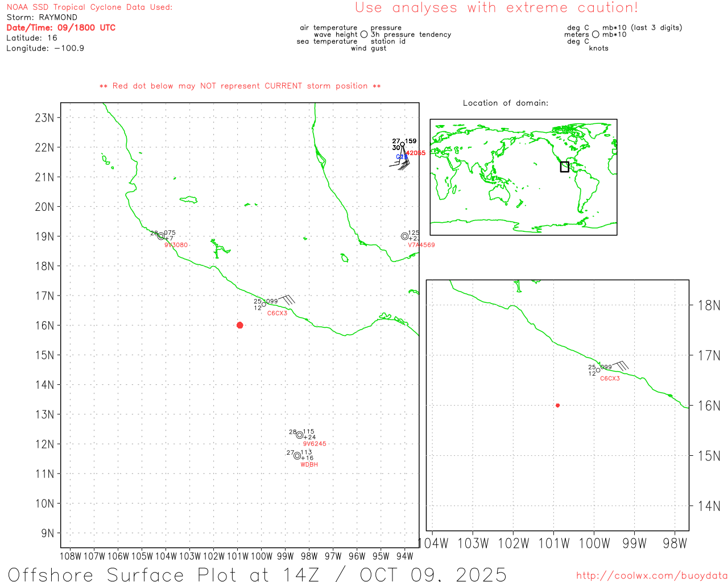Click the red storm position dot on main map
Image resolution: width=728 pixels, height=582 pixels.
coord(239,325)
